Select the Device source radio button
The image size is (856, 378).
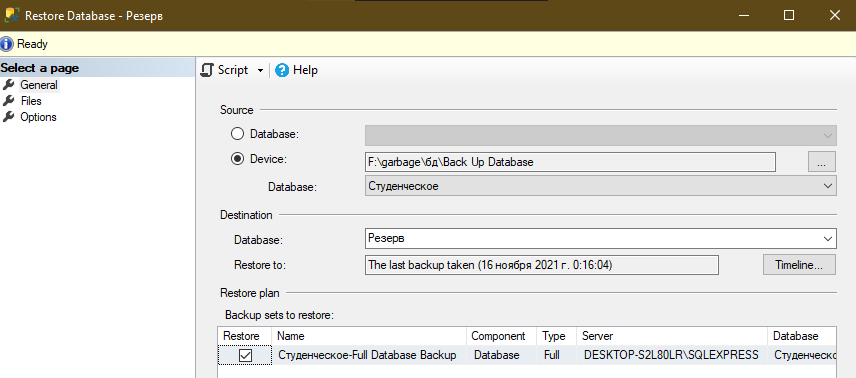[237, 159]
